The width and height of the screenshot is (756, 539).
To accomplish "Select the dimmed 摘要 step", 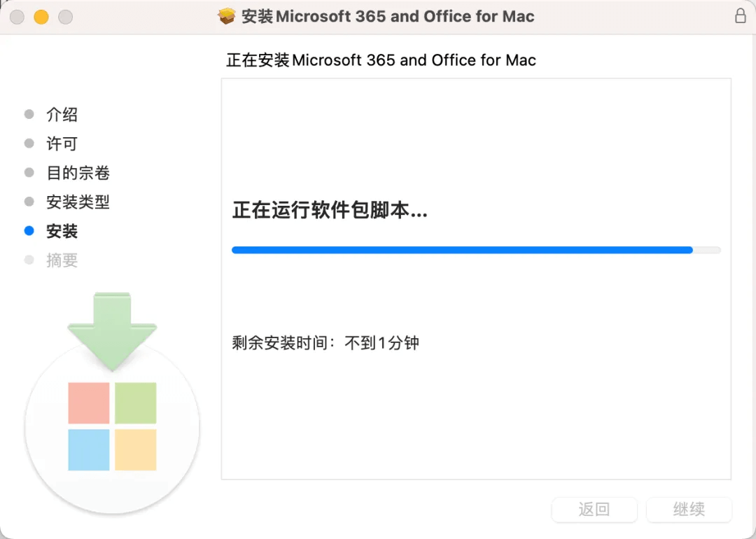I will coord(62,260).
